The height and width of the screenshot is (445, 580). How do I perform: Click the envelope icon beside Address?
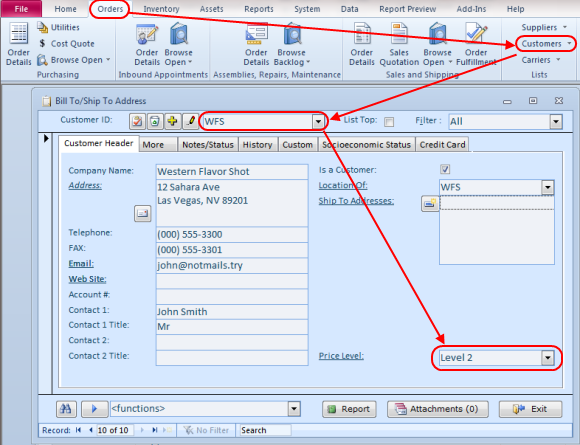click(142, 213)
